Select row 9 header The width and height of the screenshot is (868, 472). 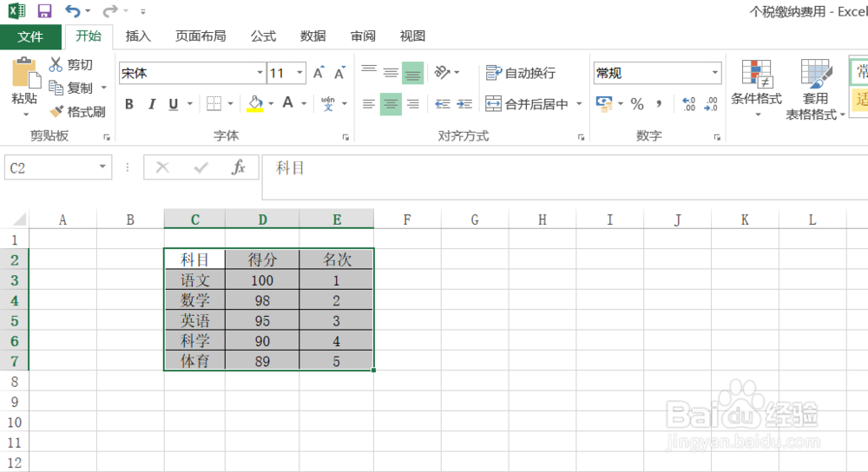pyautogui.click(x=15, y=402)
